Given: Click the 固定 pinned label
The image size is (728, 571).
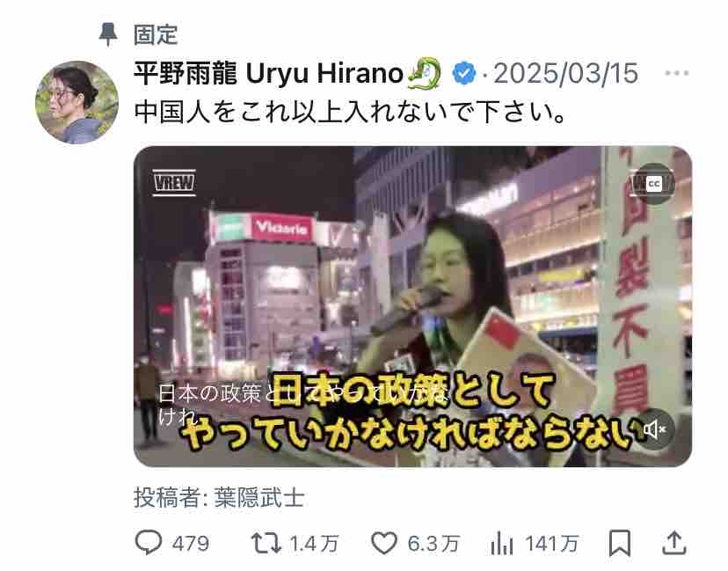Looking at the screenshot, I should pyautogui.click(x=156, y=34).
